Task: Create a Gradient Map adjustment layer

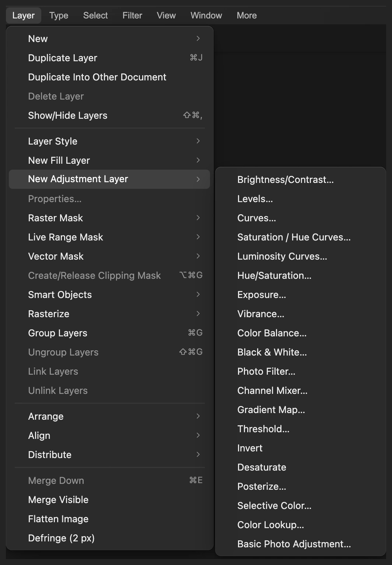Action: point(300,410)
